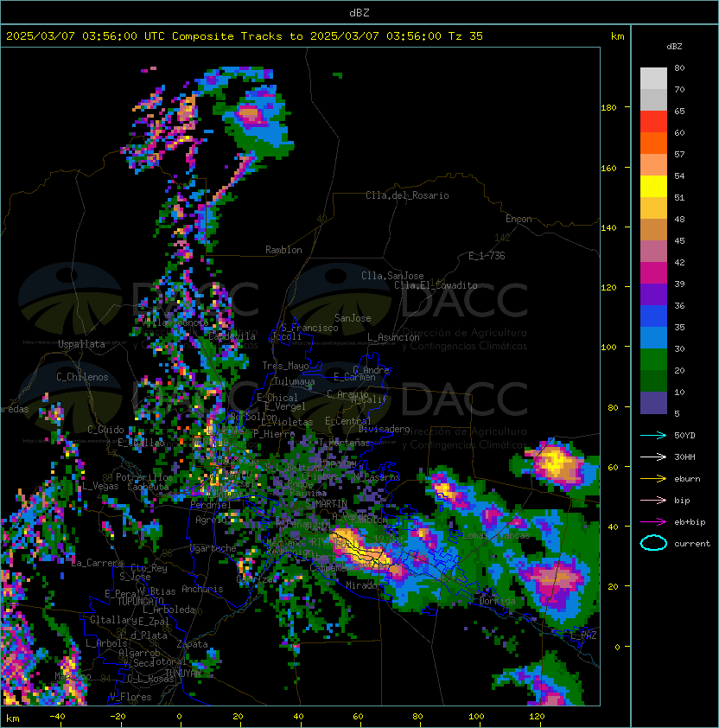Click the 'Perdriel' map label
The width and height of the screenshot is (719, 728).
211,505
